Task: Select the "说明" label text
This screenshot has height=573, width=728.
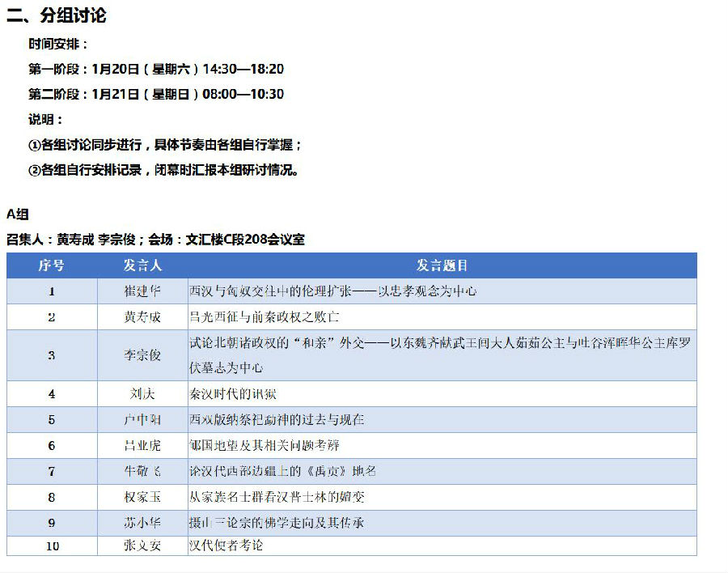Action: (45, 119)
